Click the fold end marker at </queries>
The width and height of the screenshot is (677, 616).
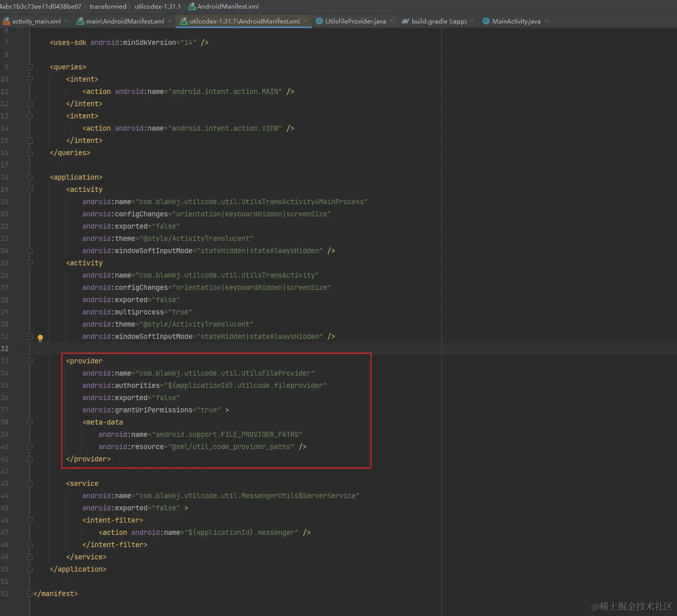pos(30,153)
